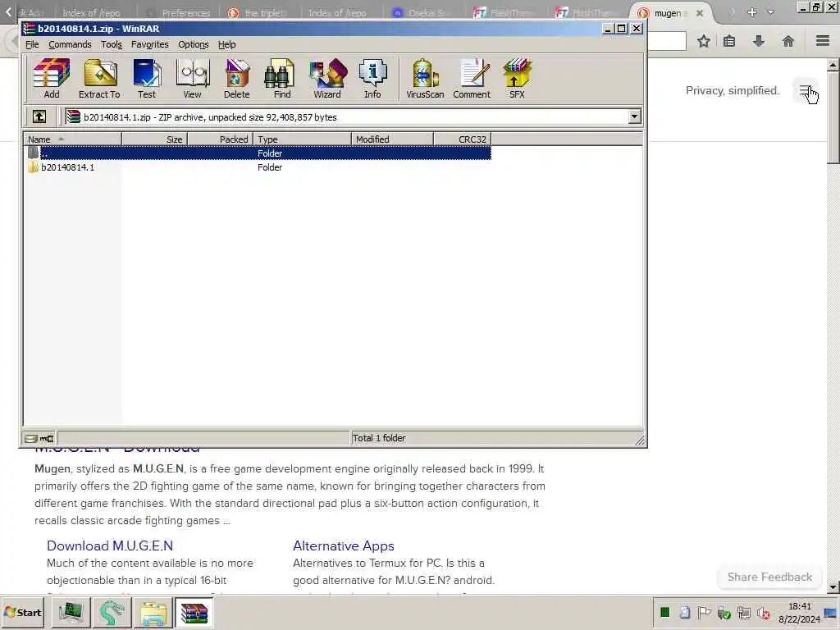Go up one folder level button
The height and width of the screenshot is (630, 840).
click(39, 116)
